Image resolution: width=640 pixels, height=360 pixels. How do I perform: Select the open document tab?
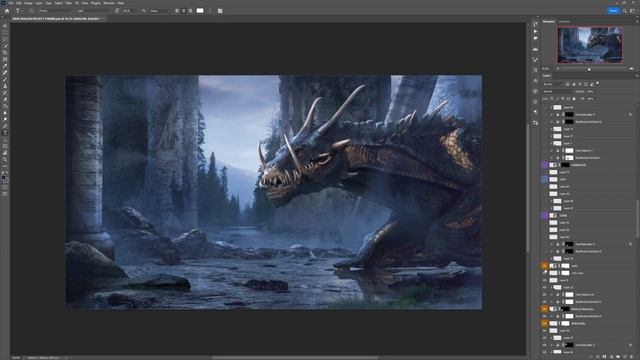click(57, 19)
